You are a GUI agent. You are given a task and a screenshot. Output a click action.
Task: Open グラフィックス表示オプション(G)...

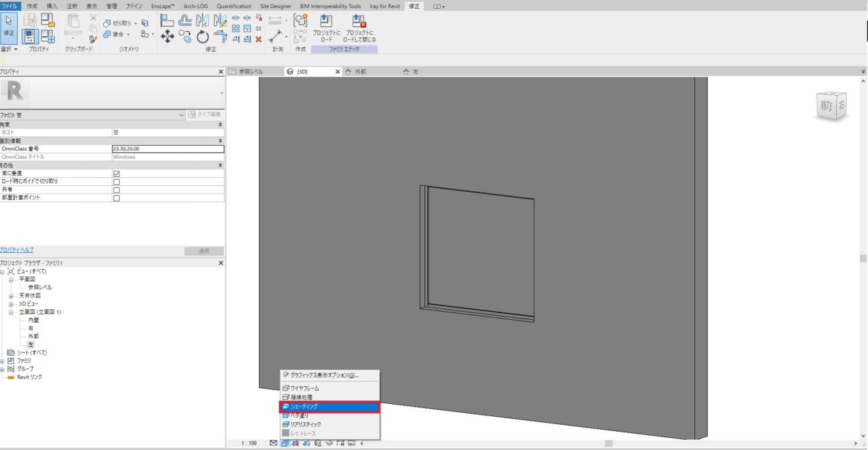330,375
